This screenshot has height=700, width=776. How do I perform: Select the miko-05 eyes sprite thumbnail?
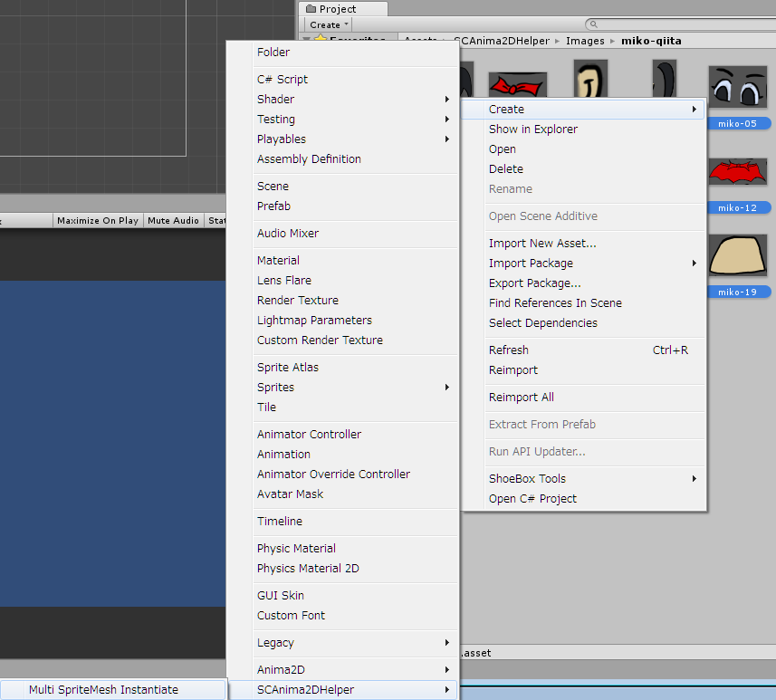point(737,89)
